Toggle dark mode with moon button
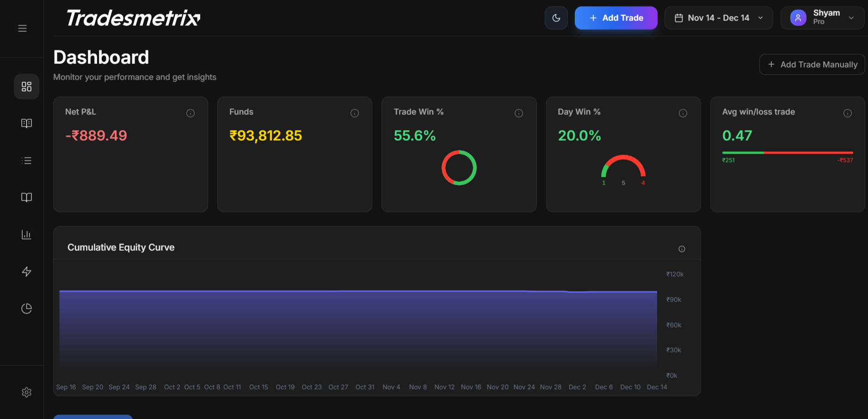 pos(556,18)
